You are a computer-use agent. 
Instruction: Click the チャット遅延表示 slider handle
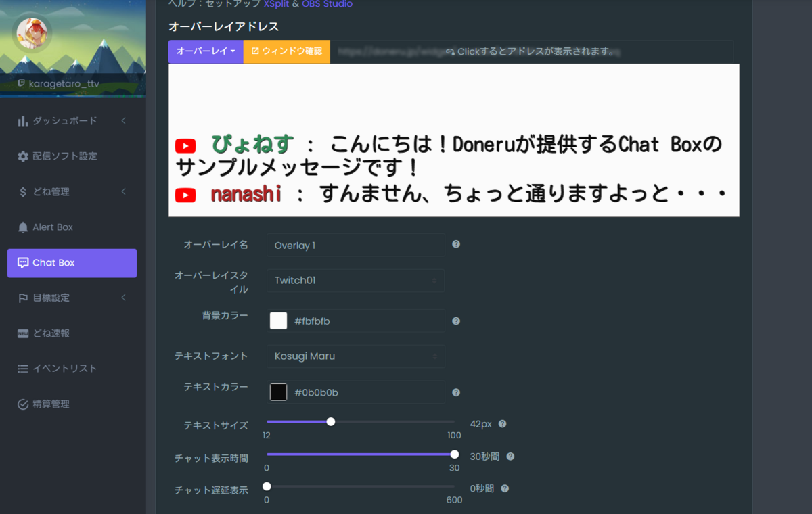pos(267,486)
